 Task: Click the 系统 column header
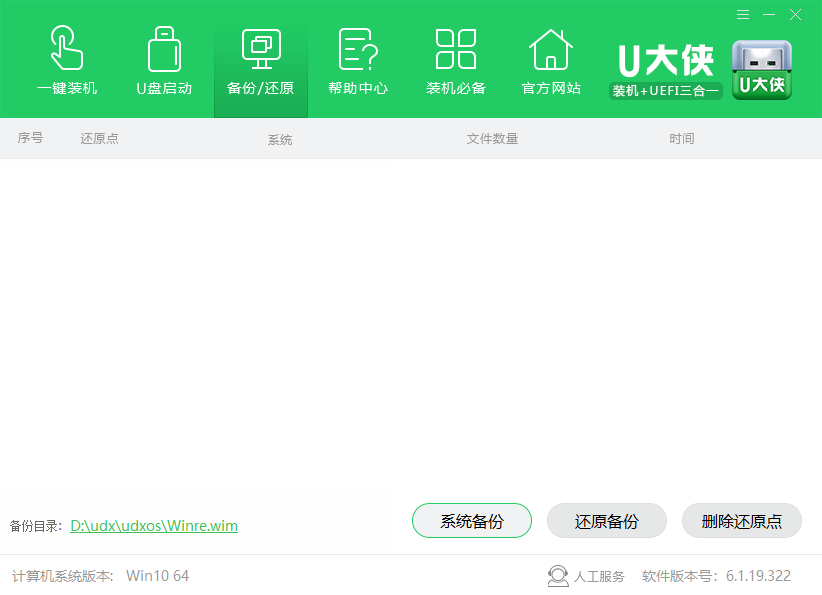(x=280, y=138)
